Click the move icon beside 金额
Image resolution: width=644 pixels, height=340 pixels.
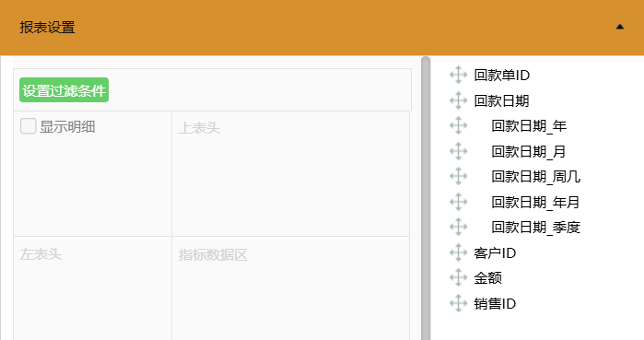pos(459,278)
